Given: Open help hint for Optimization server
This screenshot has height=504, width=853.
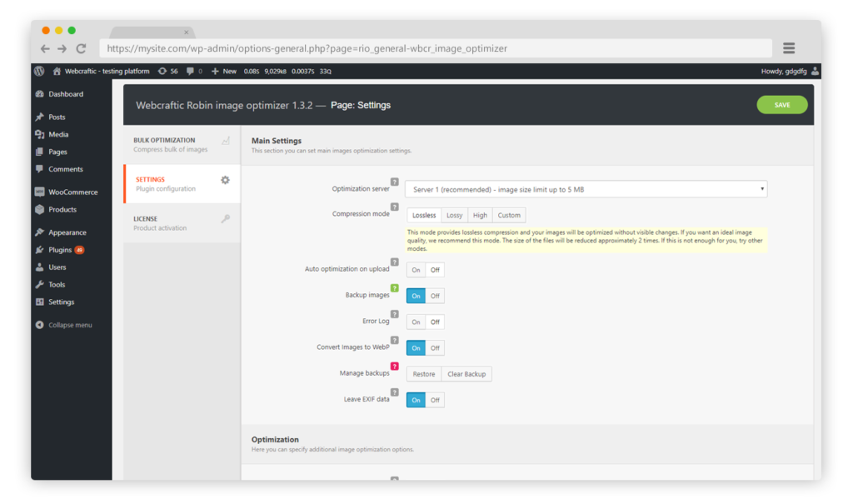Looking at the screenshot, I should [x=394, y=182].
